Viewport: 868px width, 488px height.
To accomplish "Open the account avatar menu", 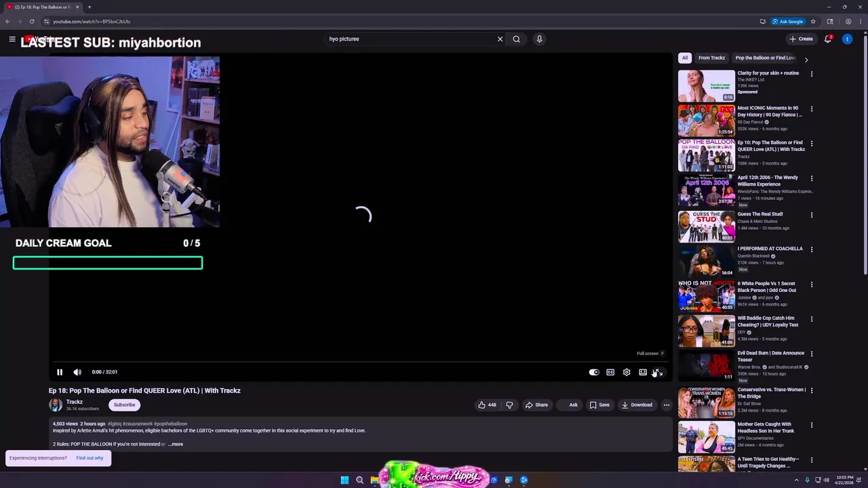I will point(847,39).
